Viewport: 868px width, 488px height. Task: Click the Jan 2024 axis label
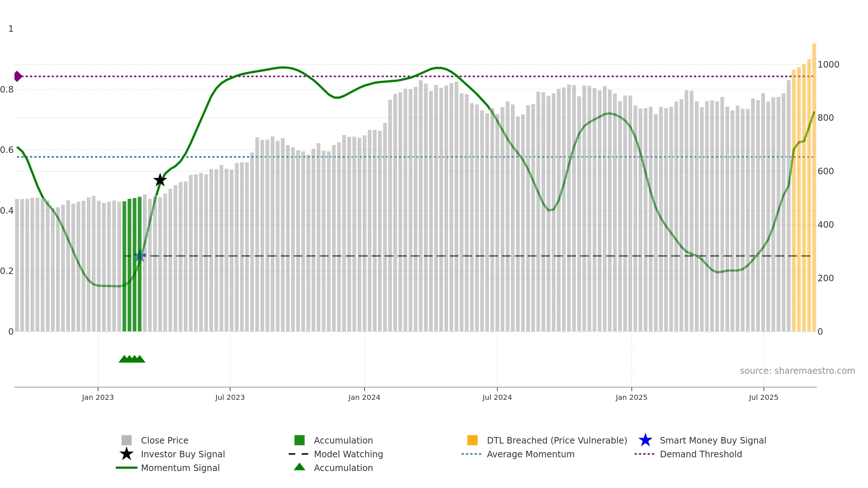[x=364, y=398]
